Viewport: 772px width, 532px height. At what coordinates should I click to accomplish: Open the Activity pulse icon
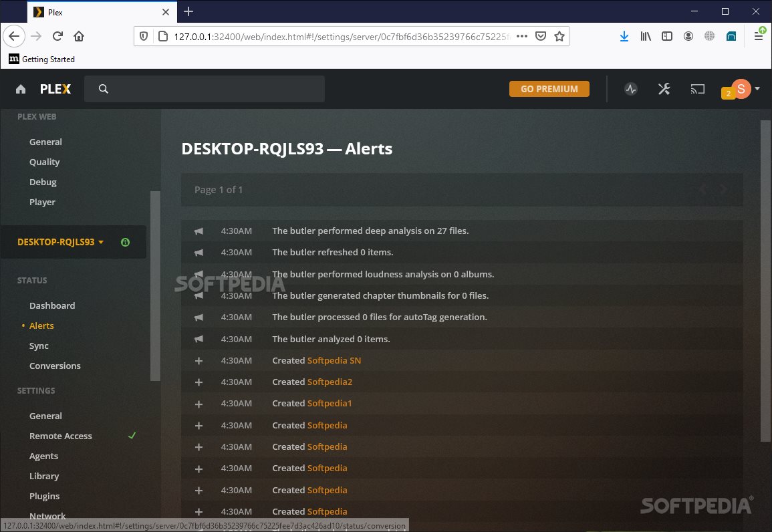(x=631, y=89)
